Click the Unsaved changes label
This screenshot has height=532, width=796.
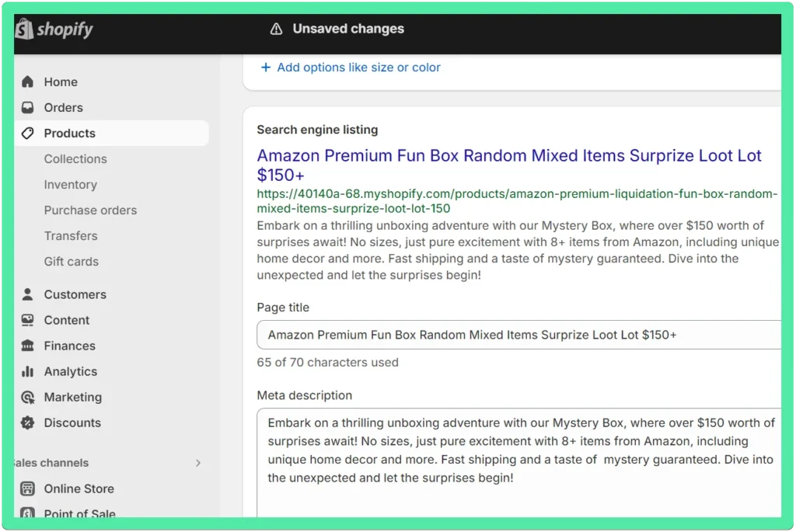point(348,29)
